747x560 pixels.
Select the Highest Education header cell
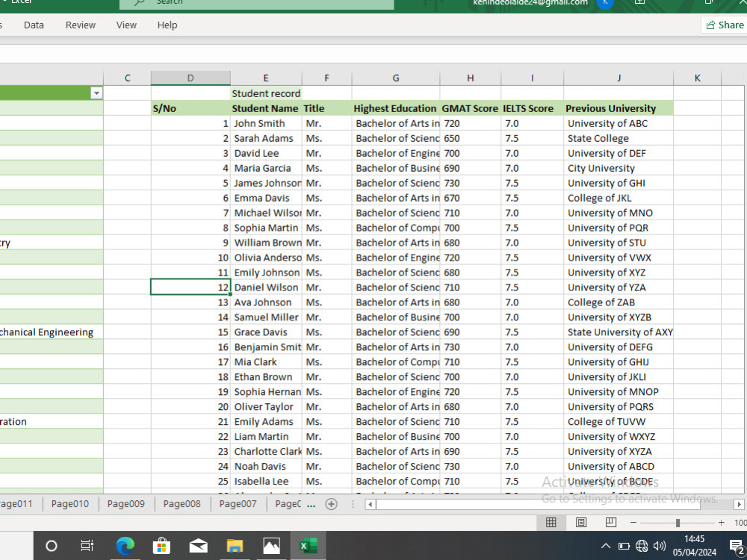395,108
